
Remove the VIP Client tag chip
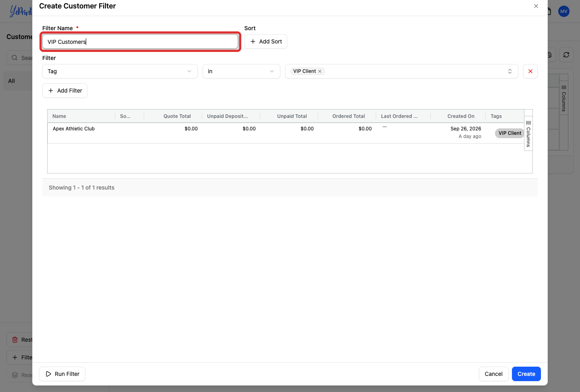(320, 71)
